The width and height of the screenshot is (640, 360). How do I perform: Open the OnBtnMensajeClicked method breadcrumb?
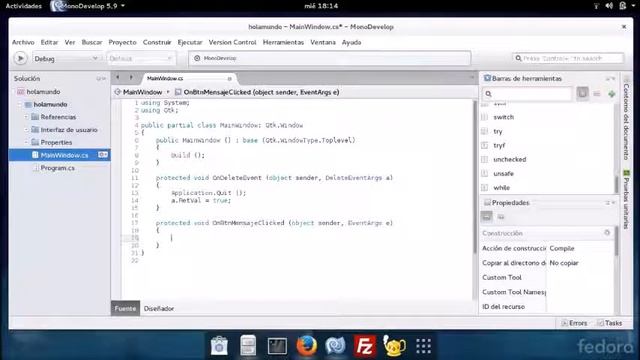(x=257, y=92)
